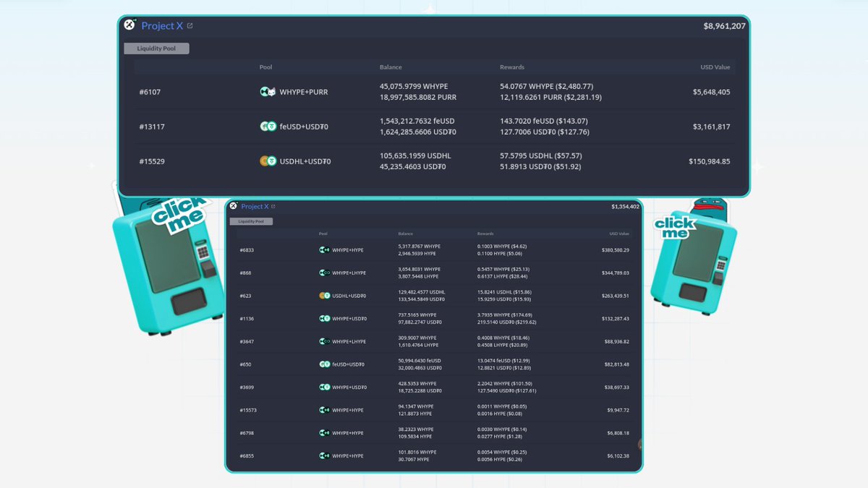This screenshot has width=868, height=488.
Task: Select pool ID #623
Action: [x=245, y=296]
